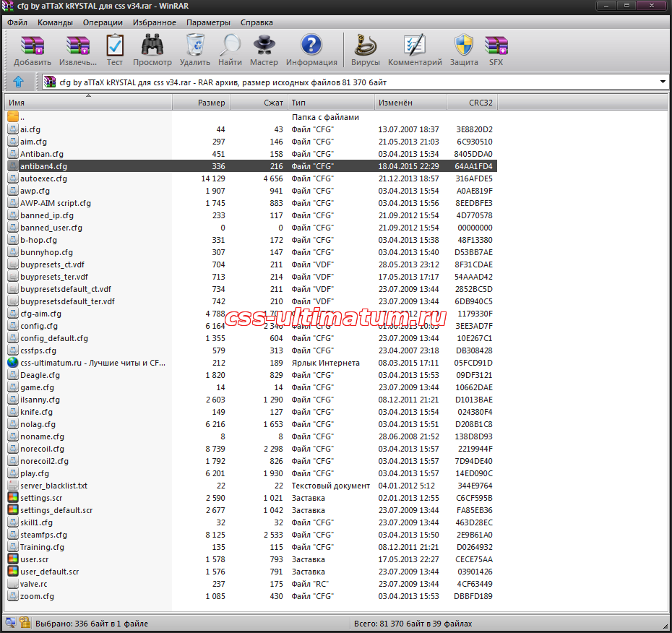Click the settings_default.scr file icon
The image size is (672, 633).
click(x=13, y=510)
